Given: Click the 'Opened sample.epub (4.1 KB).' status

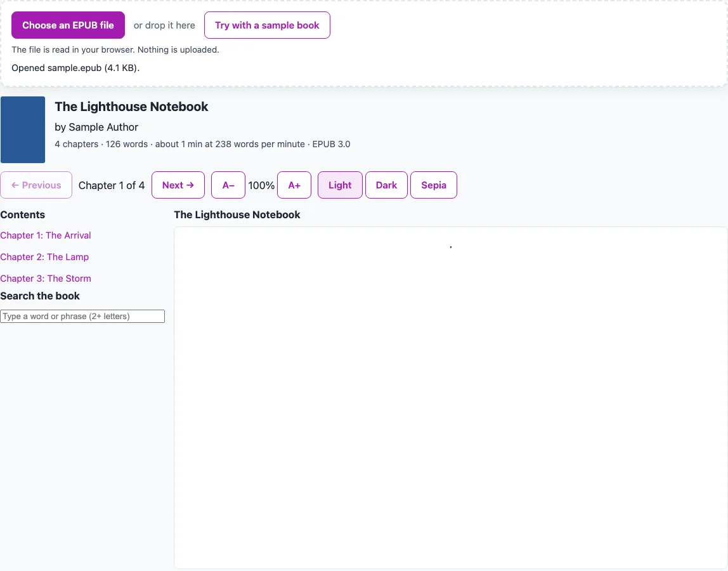Looking at the screenshot, I should coord(75,68).
